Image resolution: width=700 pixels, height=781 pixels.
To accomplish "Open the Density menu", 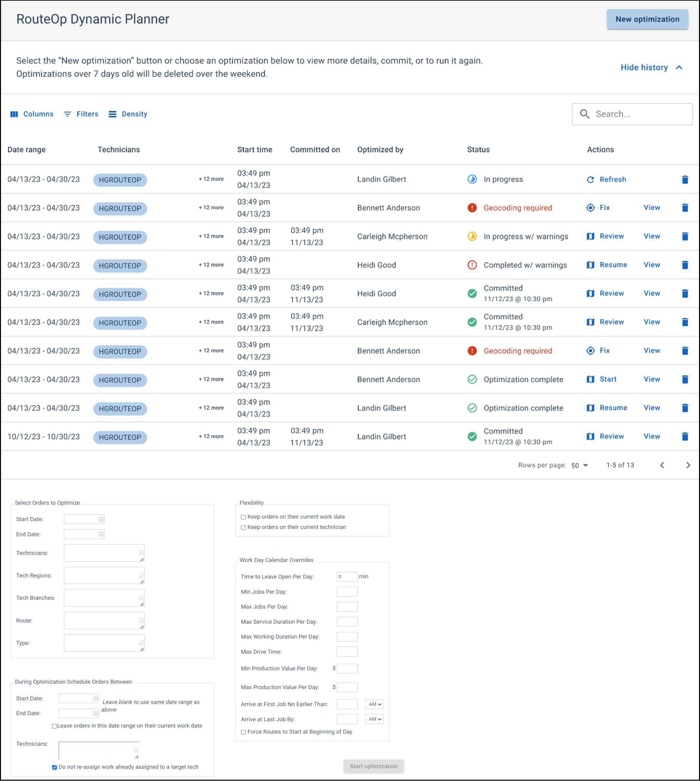I will pyautogui.click(x=128, y=114).
